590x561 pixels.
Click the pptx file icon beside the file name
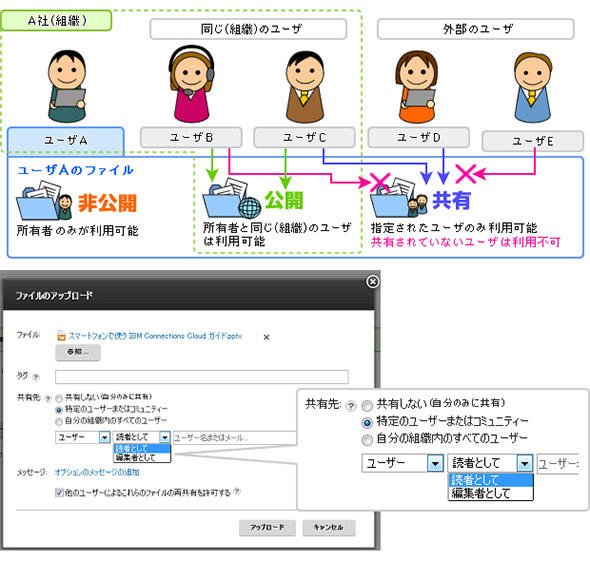pyautogui.click(x=61, y=336)
